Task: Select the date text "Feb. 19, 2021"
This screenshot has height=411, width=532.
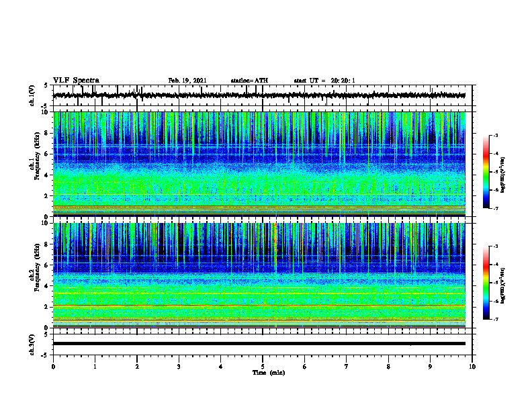Action: tap(187, 81)
